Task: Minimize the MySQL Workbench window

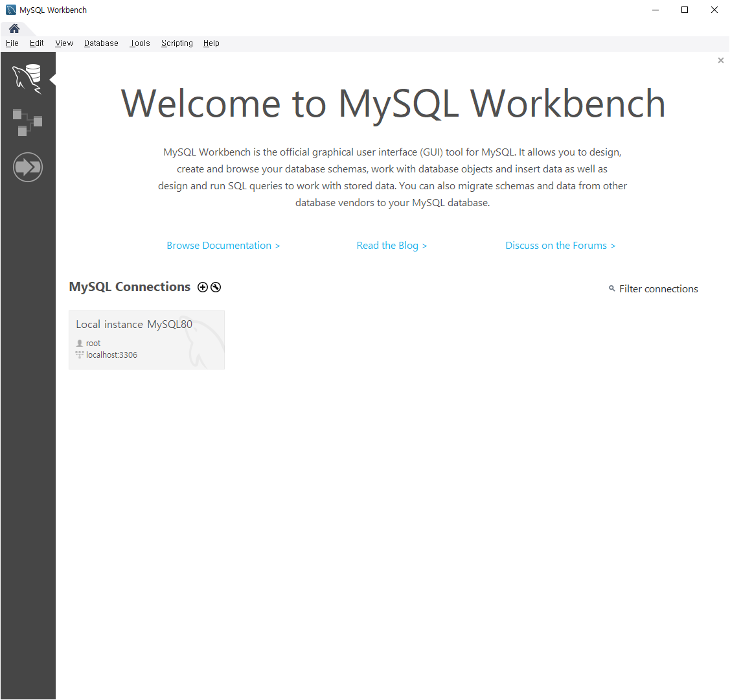Action: (656, 10)
